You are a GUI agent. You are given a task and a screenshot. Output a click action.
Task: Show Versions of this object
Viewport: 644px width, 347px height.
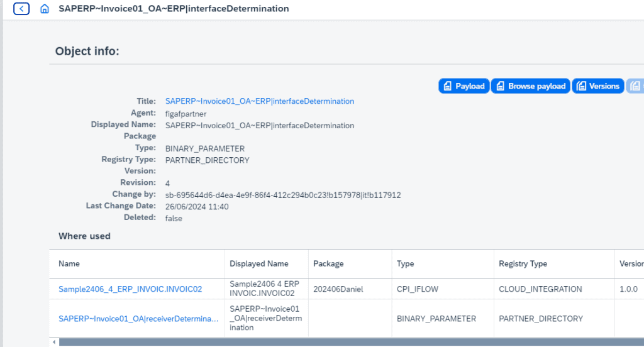click(598, 86)
